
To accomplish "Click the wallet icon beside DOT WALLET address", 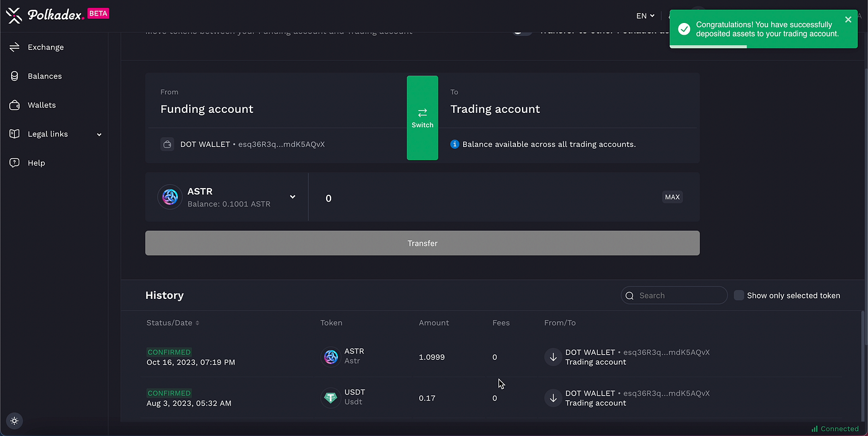I will click(167, 145).
